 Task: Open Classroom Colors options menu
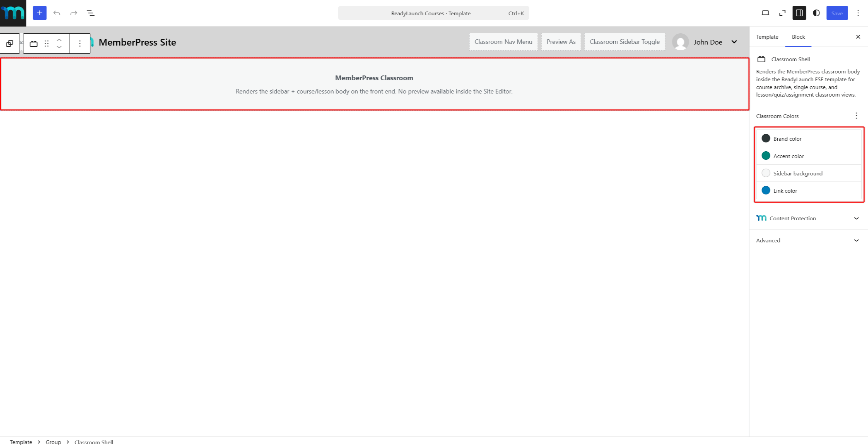click(856, 116)
